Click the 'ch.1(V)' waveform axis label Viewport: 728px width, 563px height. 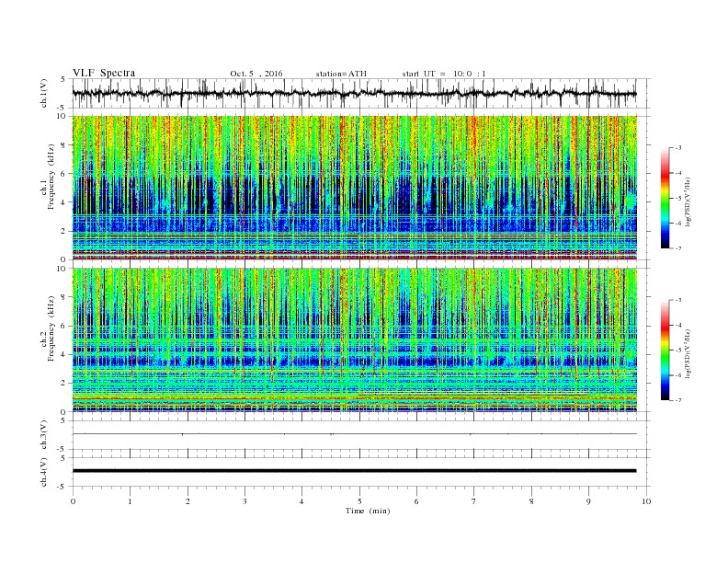pyautogui.click(x=44, y=93)
